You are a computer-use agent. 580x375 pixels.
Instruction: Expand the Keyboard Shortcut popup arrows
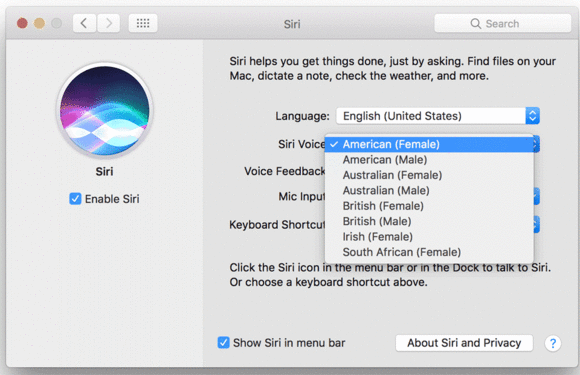[536, 224]
